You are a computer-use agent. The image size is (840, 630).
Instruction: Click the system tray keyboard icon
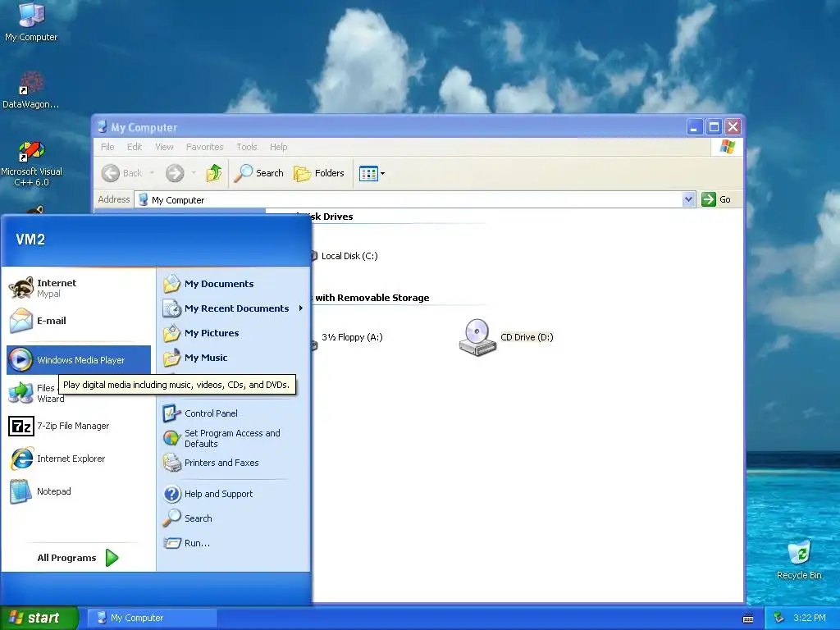(748, 619)
